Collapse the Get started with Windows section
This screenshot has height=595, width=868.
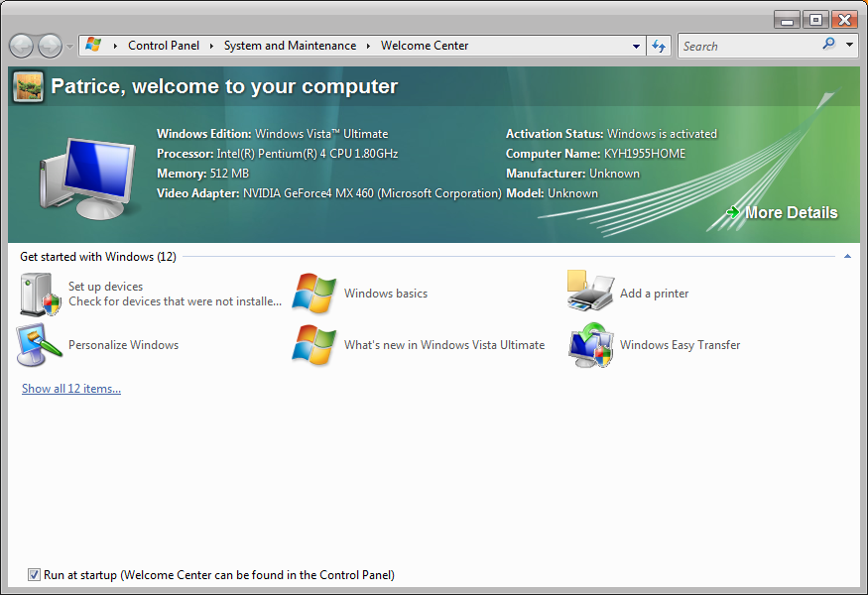click(x=847, y=256)
